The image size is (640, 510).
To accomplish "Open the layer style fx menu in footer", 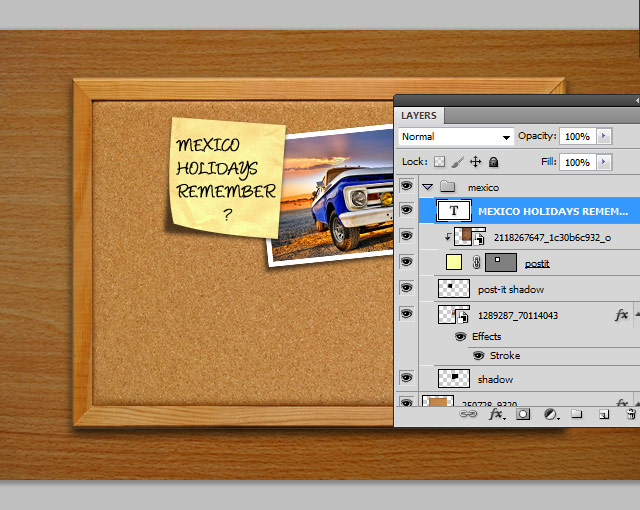I will (x=495, y=413).
